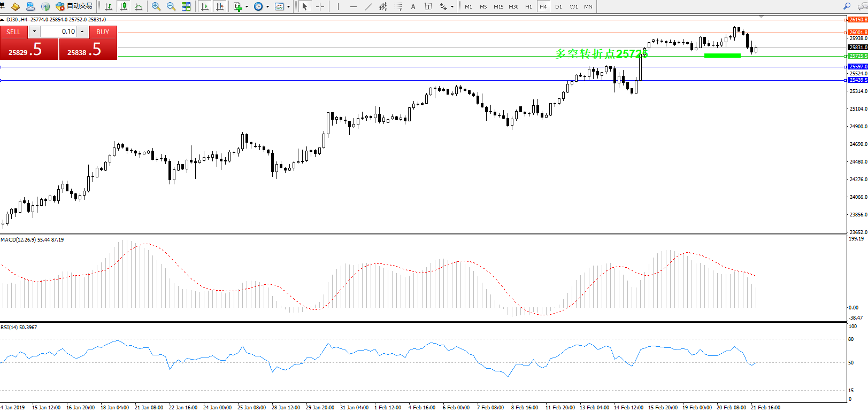Switch to the D1 timeframe

coord(558,6)
